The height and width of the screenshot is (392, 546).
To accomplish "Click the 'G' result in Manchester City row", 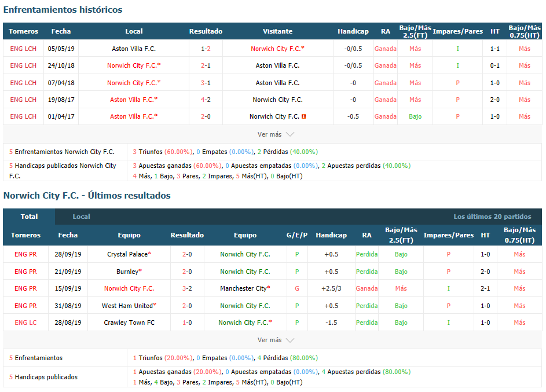I will [x=297, y=288].
